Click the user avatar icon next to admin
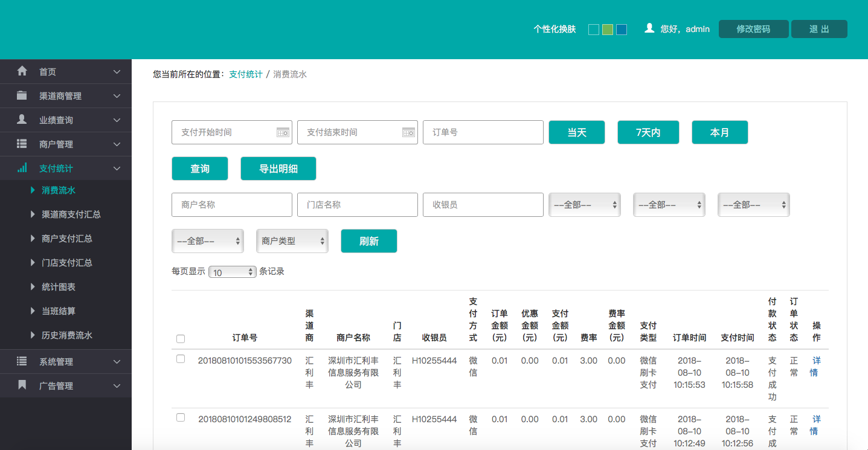This screenshot has height=450, width=868. click(x=650, y=28)
